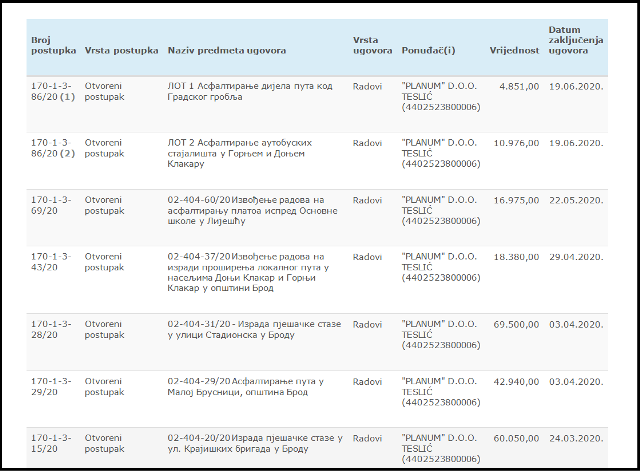Click the 'Datum zaključenja ugovora' column header
This screenshot has width=640, height=471.
576,40
